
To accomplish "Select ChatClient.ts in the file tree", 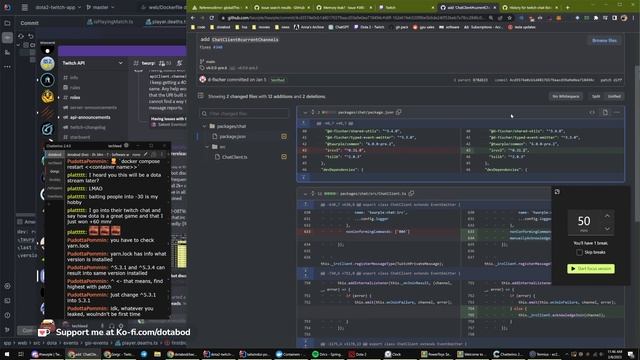I will pos(234,157).
